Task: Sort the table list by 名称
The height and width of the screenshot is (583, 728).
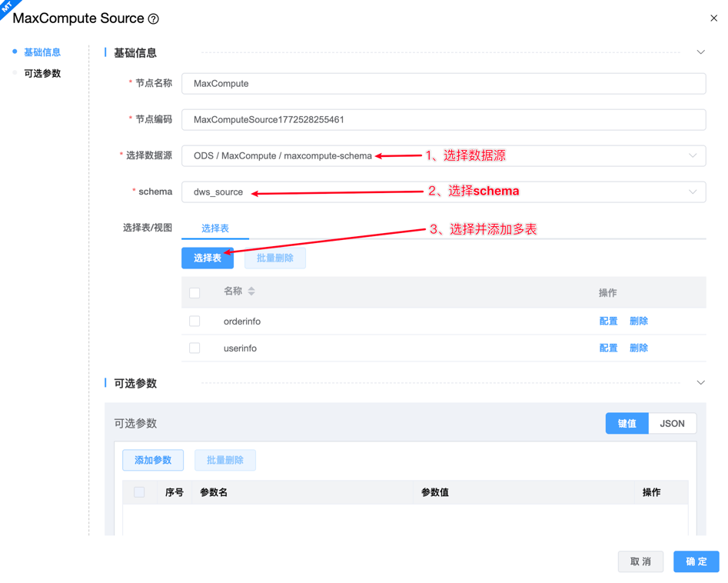Action: (251, 291)
